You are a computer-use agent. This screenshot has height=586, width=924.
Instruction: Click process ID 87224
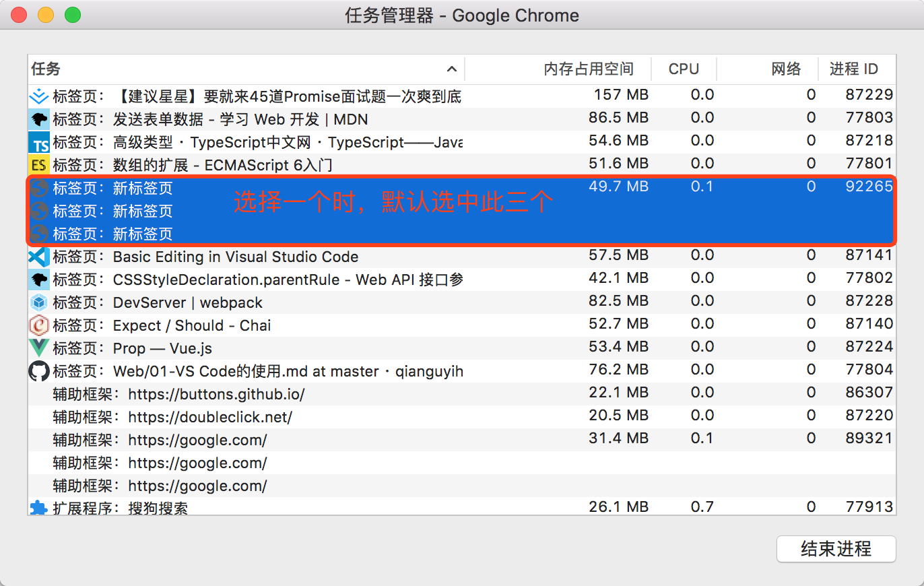(x=869, y=347)
